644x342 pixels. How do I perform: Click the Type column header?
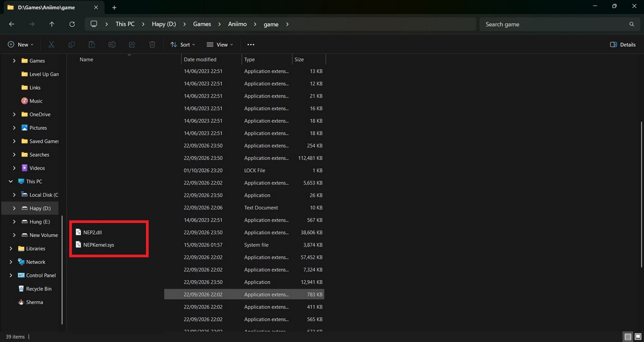tap(267, 60)
